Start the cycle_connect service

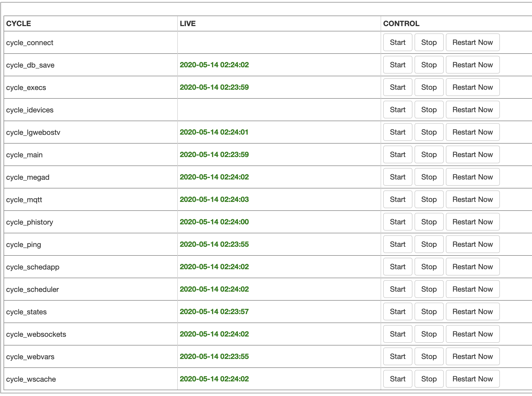click(397, 42)
